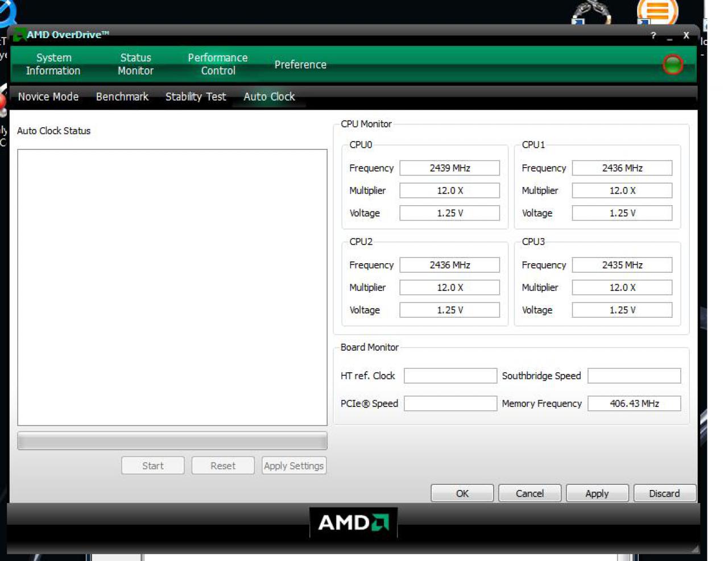This screenshot has height=561, width=728.
Task: Click the CPU3 Voltage field
Action: coord(622,310)
